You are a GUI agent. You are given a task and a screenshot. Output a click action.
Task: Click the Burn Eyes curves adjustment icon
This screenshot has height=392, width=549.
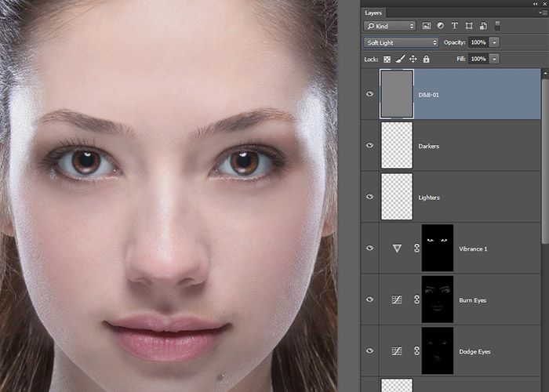point(398,299)
